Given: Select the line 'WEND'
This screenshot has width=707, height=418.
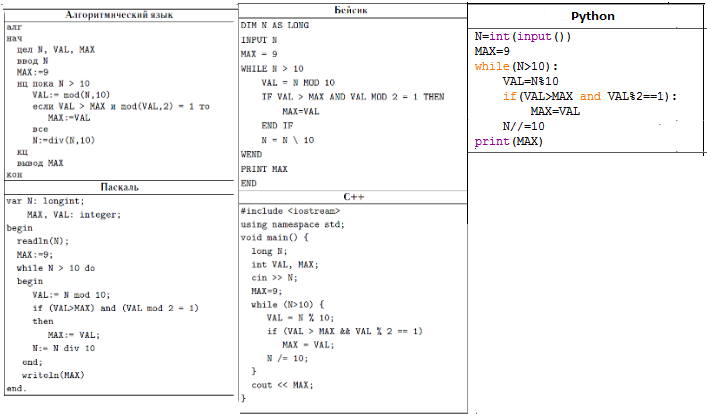Looking at the screenshot, I should (x=251, y=154).
